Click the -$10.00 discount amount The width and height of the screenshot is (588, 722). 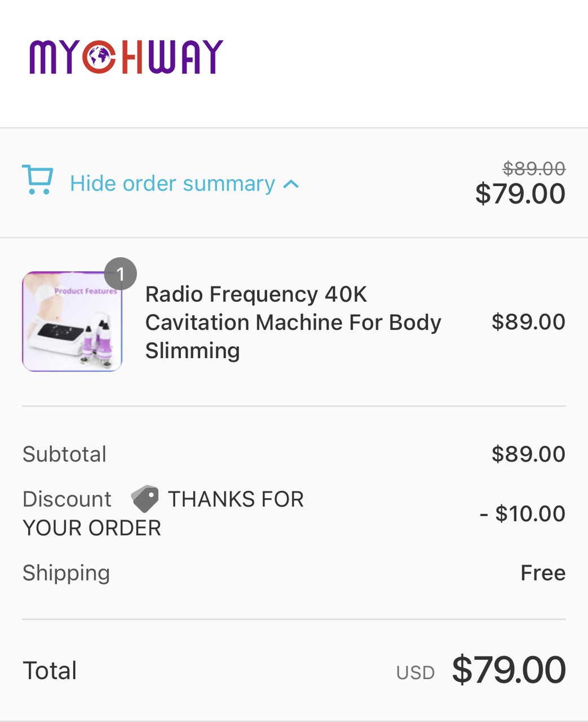pyautogui.click(x=522, y=514)
